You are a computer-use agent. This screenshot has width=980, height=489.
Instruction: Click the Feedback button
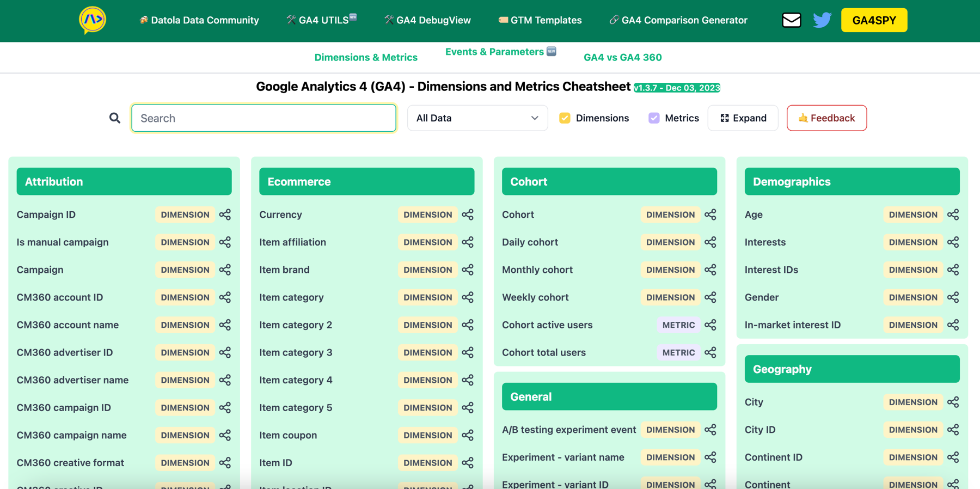826,118
